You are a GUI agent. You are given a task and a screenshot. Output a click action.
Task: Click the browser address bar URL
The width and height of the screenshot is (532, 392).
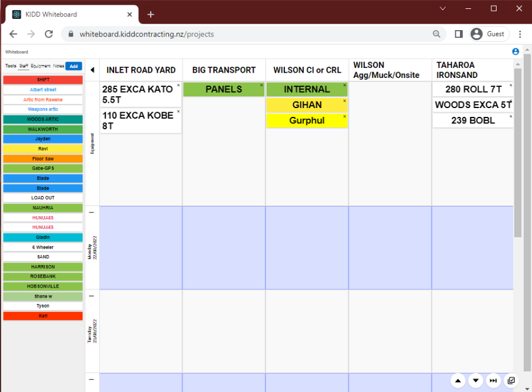(x=147, y=34)
